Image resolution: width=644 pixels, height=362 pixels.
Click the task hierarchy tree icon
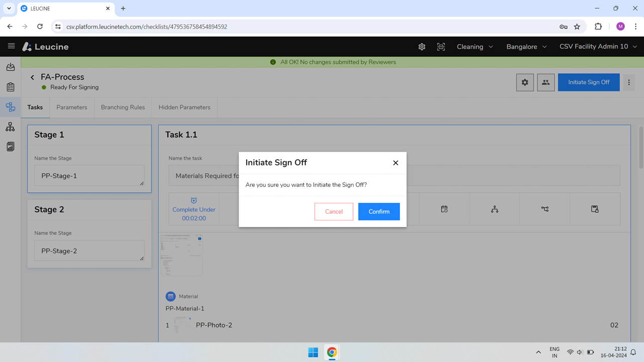click(494, 209)
